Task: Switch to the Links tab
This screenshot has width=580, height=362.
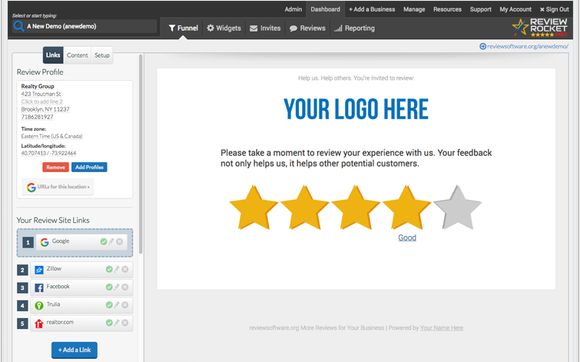Action: (53, 55)
